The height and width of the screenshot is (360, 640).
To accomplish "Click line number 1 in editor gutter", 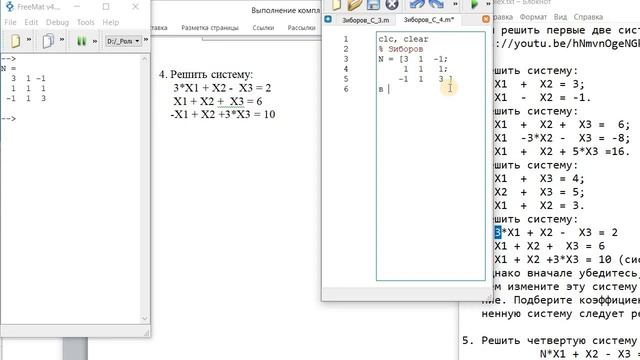I will [x=346, y=39].
